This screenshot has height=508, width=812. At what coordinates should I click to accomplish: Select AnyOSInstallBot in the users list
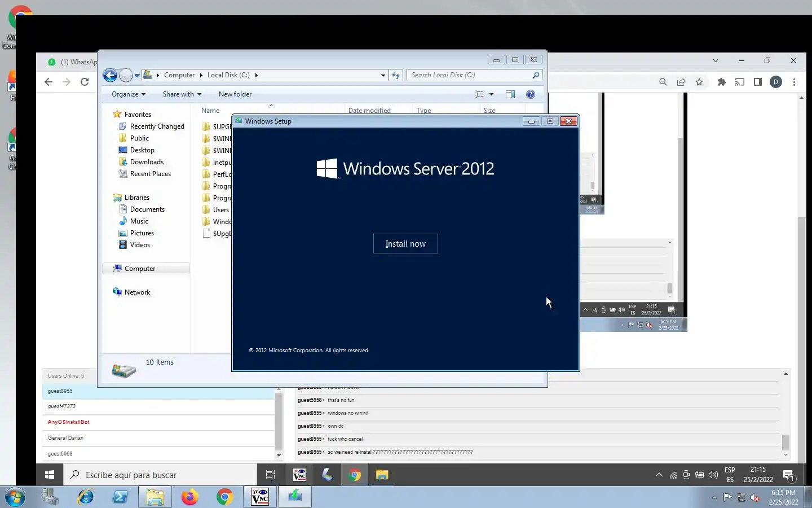pyautogui.click(x=158, y=422)
